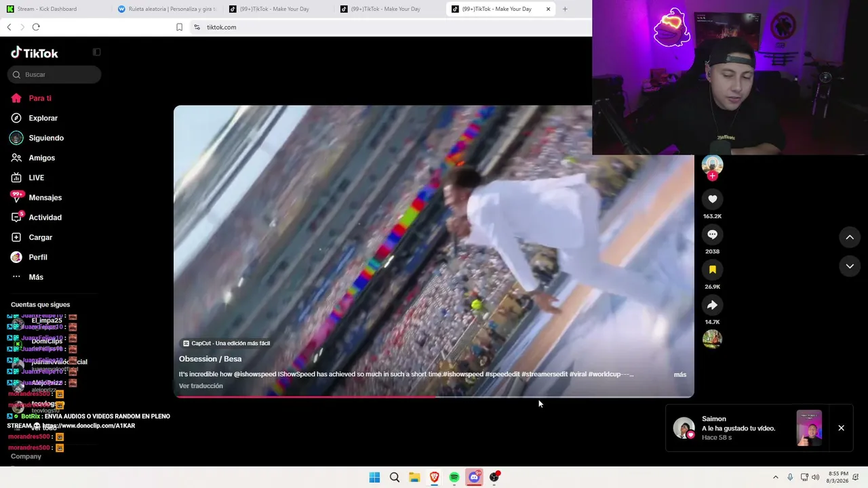Open the creator's profile avatar
Image resolution: width=868 pixels, height=488 pixels.
point(712,165)
